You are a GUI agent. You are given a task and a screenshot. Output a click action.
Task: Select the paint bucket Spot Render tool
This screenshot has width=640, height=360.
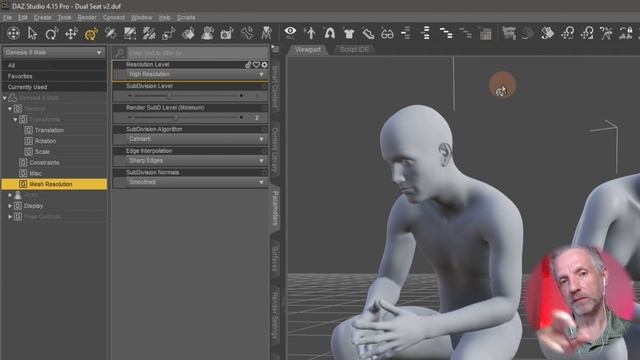188,33
